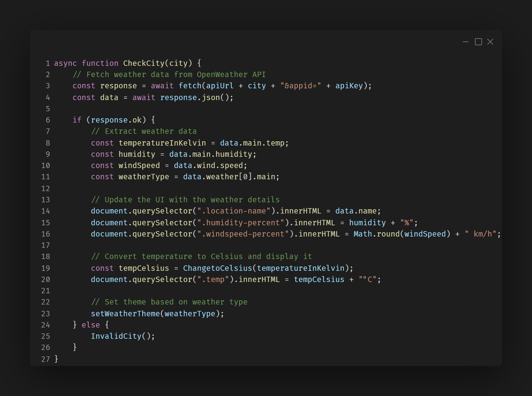Click line number 6 in gutter
The width and height of the screenshot is (532, 396).
48,120
